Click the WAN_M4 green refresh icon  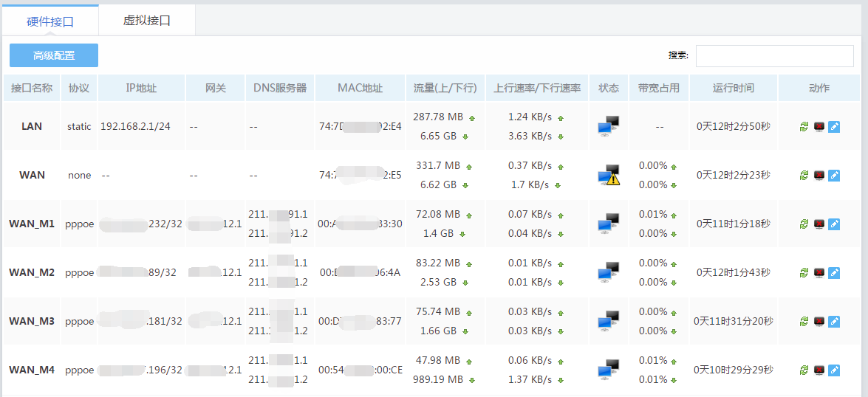click(x=804, y=370)
